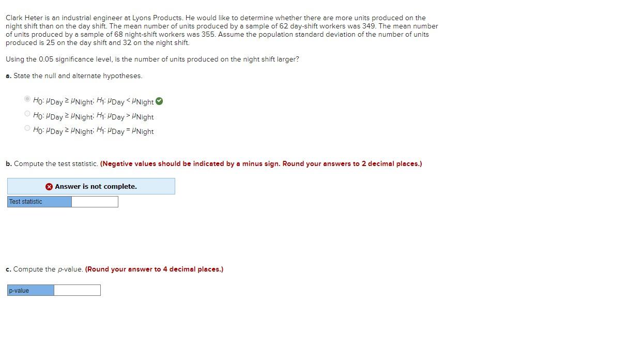Click the red X icon in answer banner
This screenshot has width=644, height=360.
(x=49, y=186)
